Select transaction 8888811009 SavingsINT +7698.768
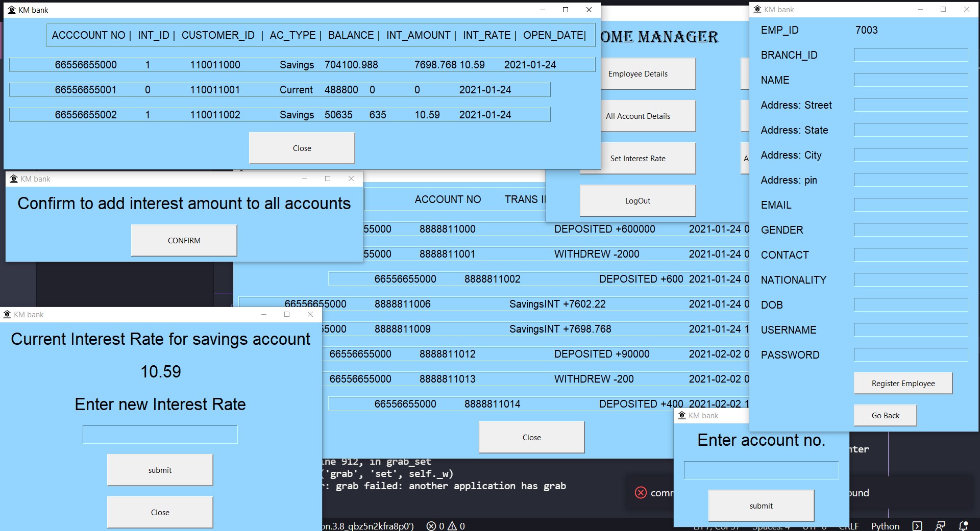Image resolution: width=980 pixels, height=531 pixels. coord(536,329)
